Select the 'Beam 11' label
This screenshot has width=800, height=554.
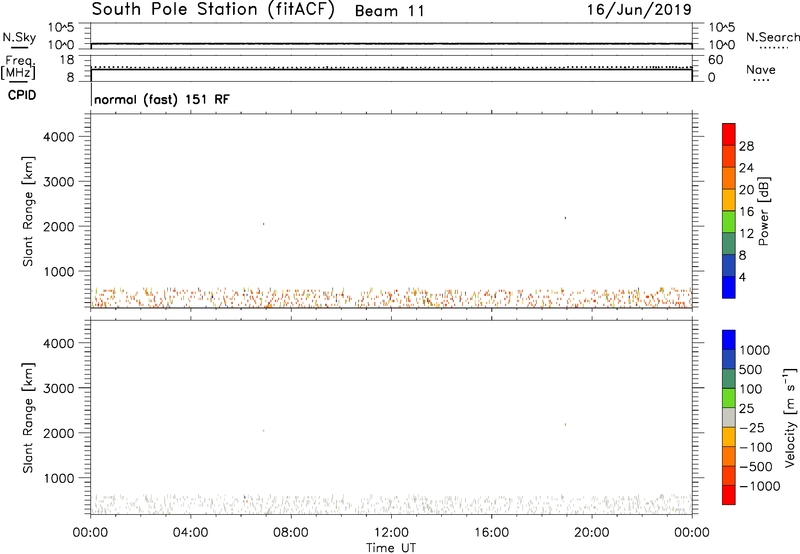[x=390, y=11]
